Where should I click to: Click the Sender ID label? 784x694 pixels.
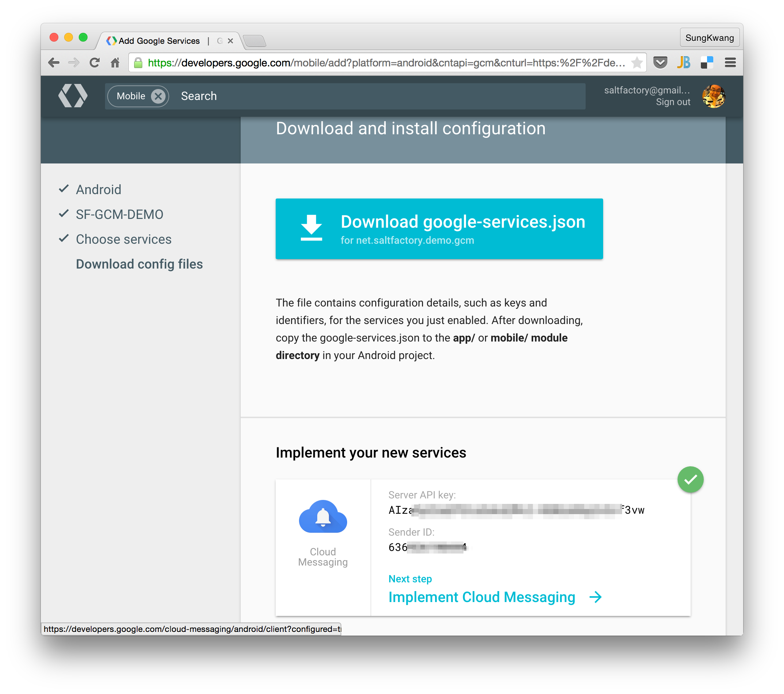[411, 532]
